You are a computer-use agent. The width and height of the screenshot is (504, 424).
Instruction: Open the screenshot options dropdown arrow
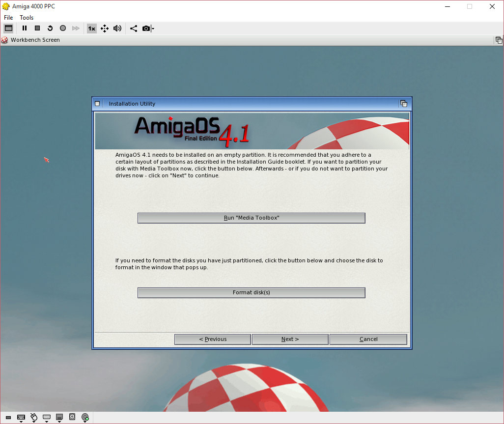coord(153,28)
